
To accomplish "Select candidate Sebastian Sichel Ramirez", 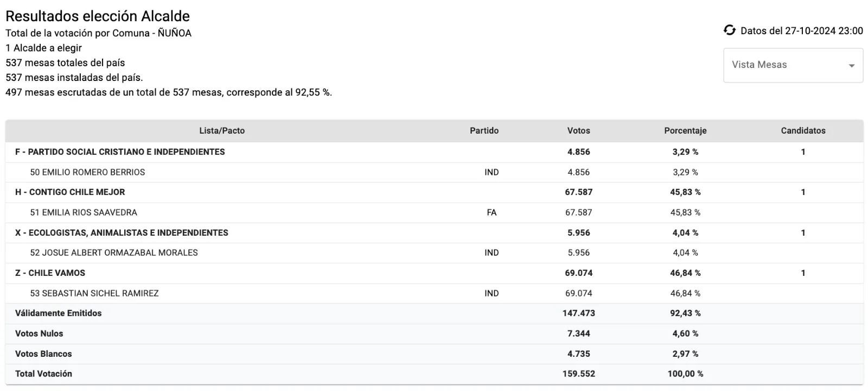I will (94, 293).
